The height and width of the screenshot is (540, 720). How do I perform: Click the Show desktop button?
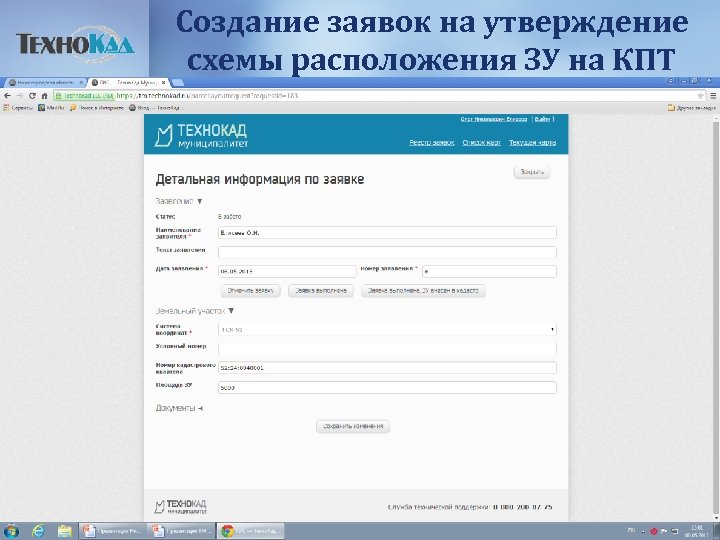[717, 531]
